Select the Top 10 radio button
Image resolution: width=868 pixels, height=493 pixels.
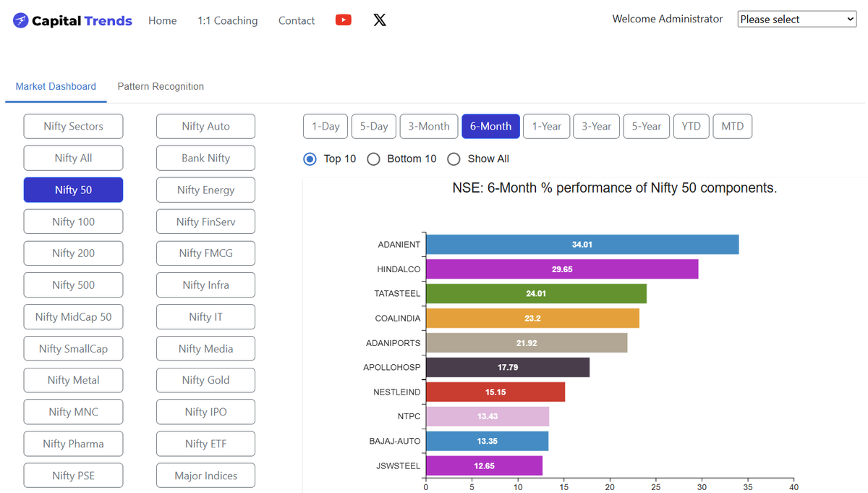(x=310, y=159)
